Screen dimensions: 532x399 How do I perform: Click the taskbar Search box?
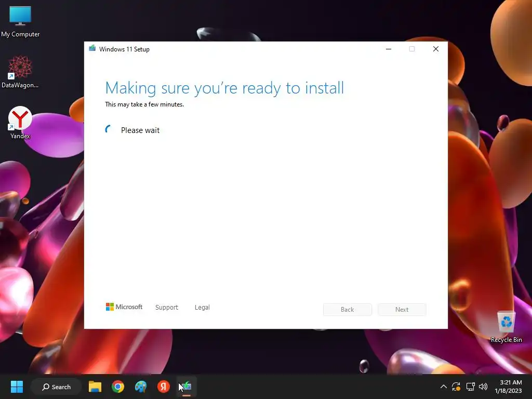click(x=56, y=387)
